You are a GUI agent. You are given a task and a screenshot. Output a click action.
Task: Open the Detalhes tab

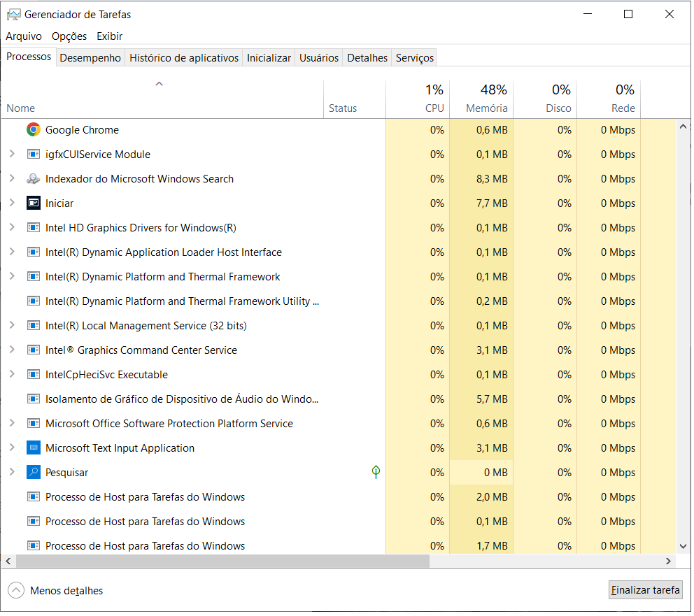367,58
